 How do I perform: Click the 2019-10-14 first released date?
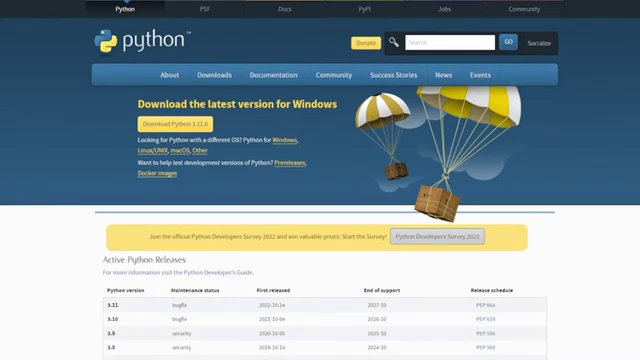(x=272, y=348)
